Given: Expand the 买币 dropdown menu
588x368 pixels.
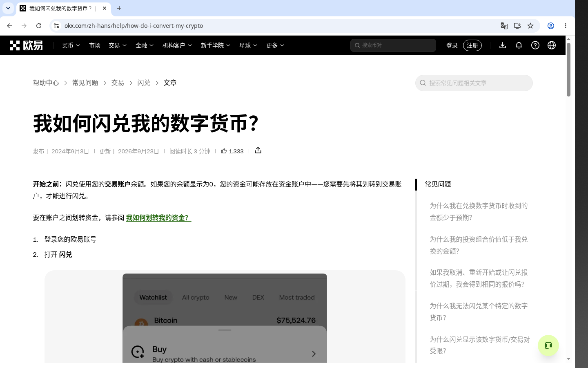Looking at the screenshot, I should pyautogui.click(x=71, y=45).
